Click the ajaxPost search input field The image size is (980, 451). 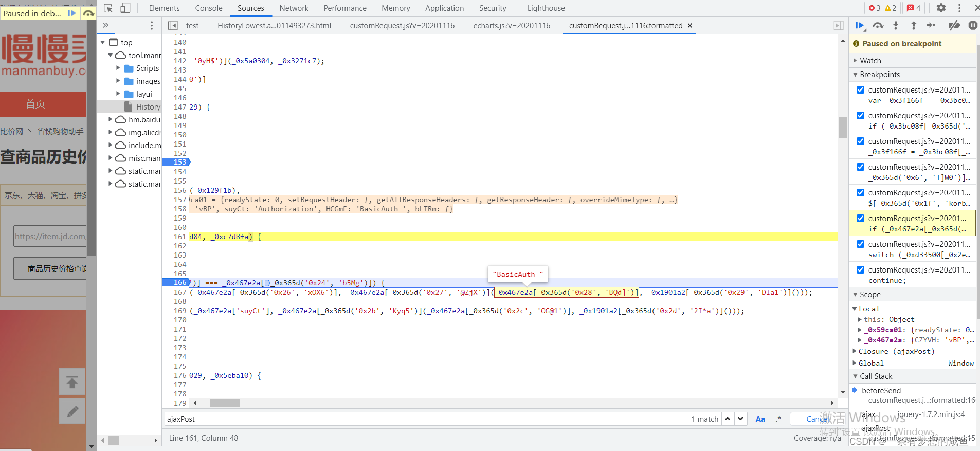(x=427, y=419)
